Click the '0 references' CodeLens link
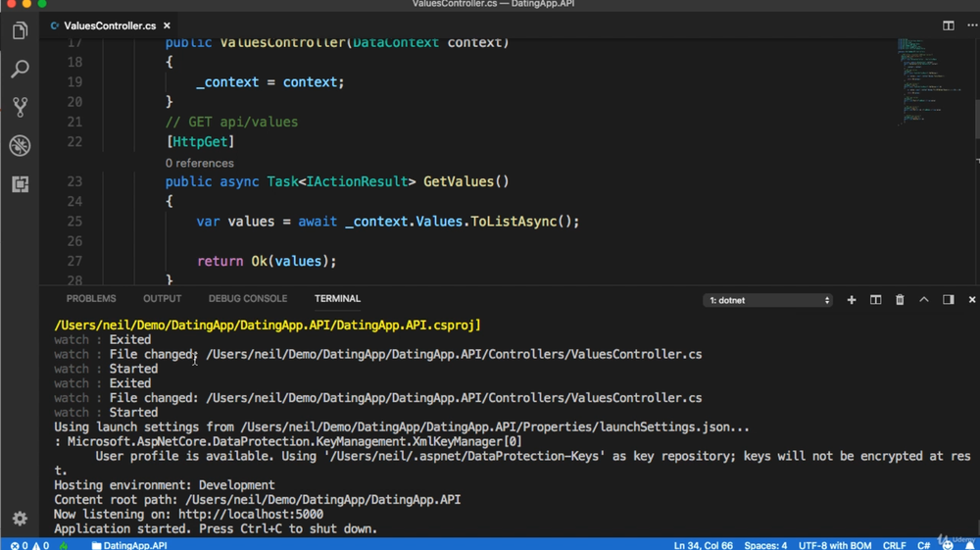 point(199,163)
